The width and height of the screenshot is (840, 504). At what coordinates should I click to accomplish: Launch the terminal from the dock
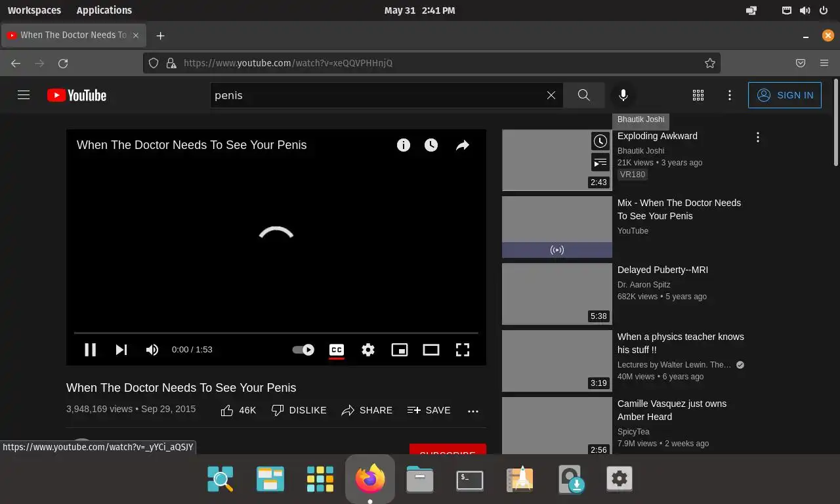[470, 480]
